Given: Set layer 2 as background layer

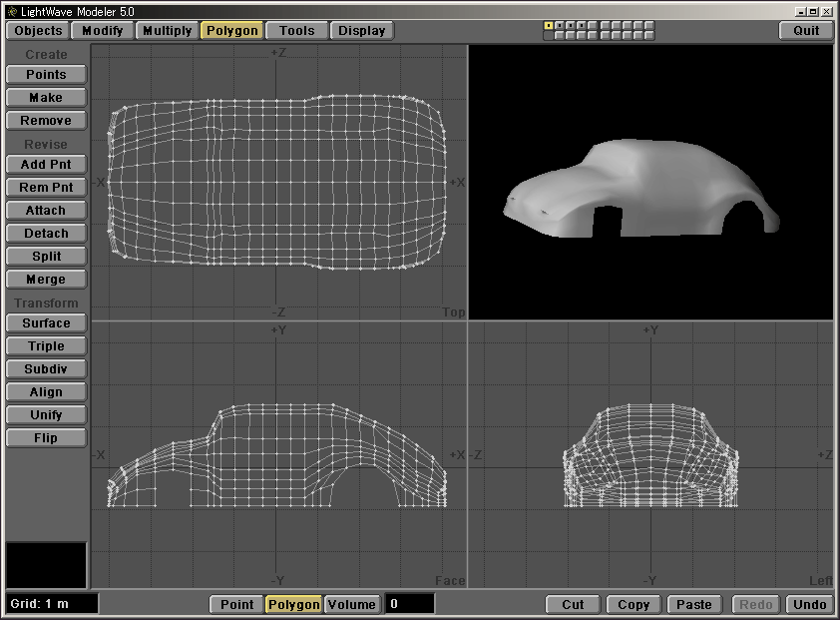Looking at the screenshot, I should point(560,36).
